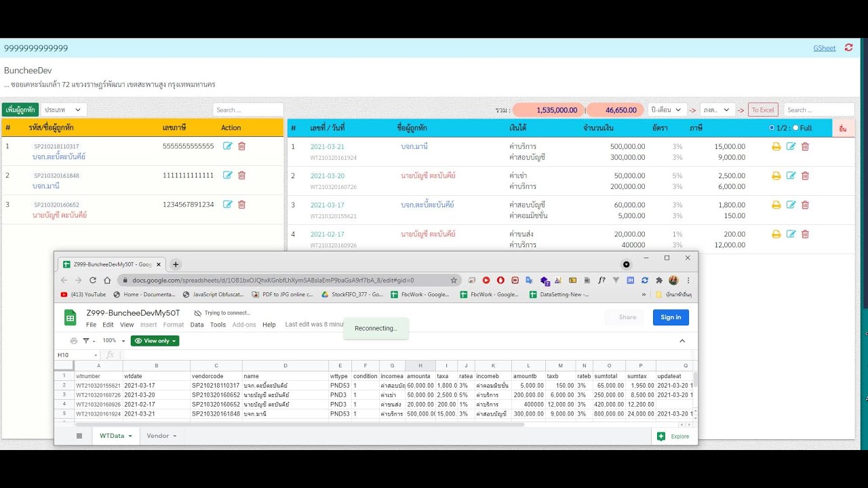Edit record dated 2021-03-20
Image resolution: width=868 pixels, height=488 pixels.
(x=791, y=176)
